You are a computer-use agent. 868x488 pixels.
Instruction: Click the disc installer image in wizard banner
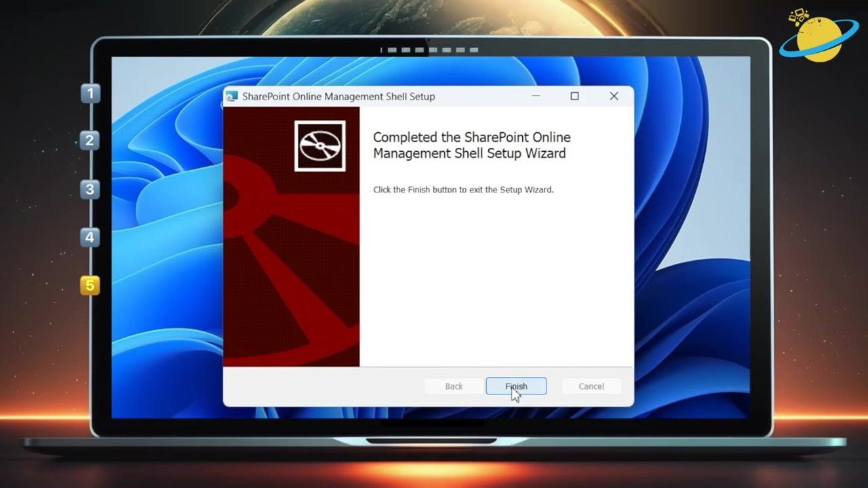(320, 146)
